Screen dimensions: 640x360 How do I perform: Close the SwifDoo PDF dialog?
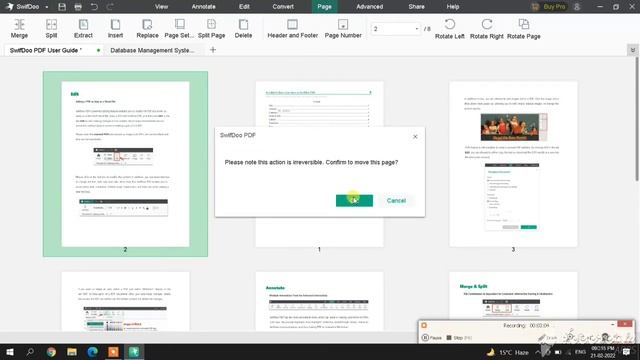point(415,137)
